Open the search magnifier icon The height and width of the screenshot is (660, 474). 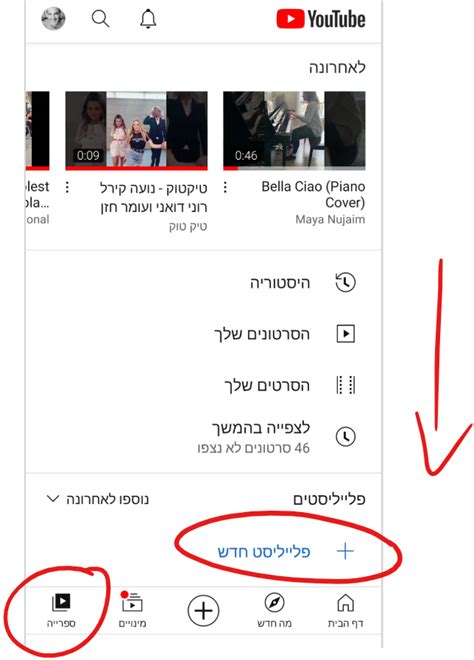[101, 19]
